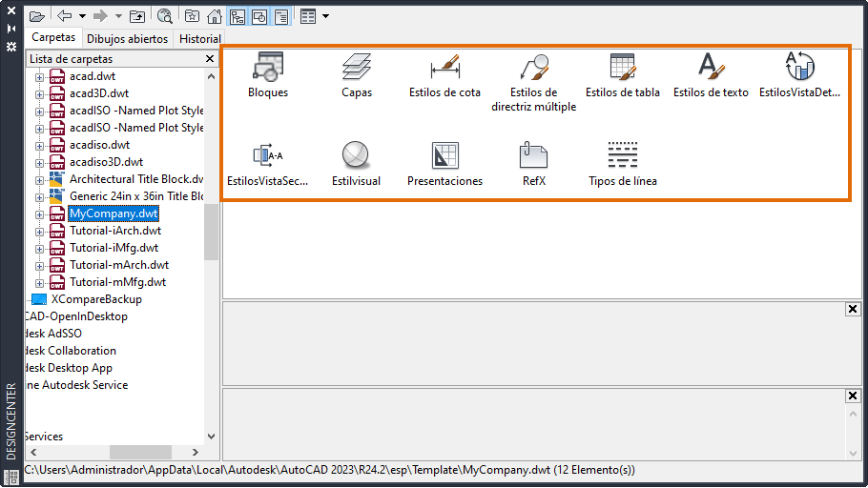
Task: Open the Views dropdown arrow
Action: click(x=325, y=16)
